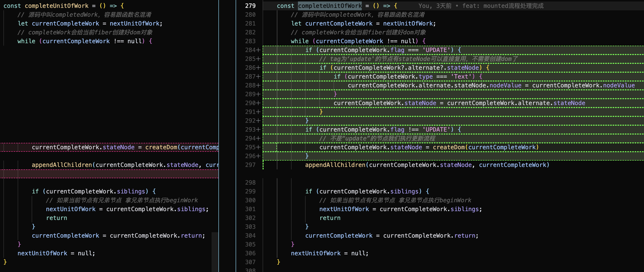The width and height of the screenshot is (644, 272).
Task: Click the plus marker beside line 290
Action: coord(258,103)
